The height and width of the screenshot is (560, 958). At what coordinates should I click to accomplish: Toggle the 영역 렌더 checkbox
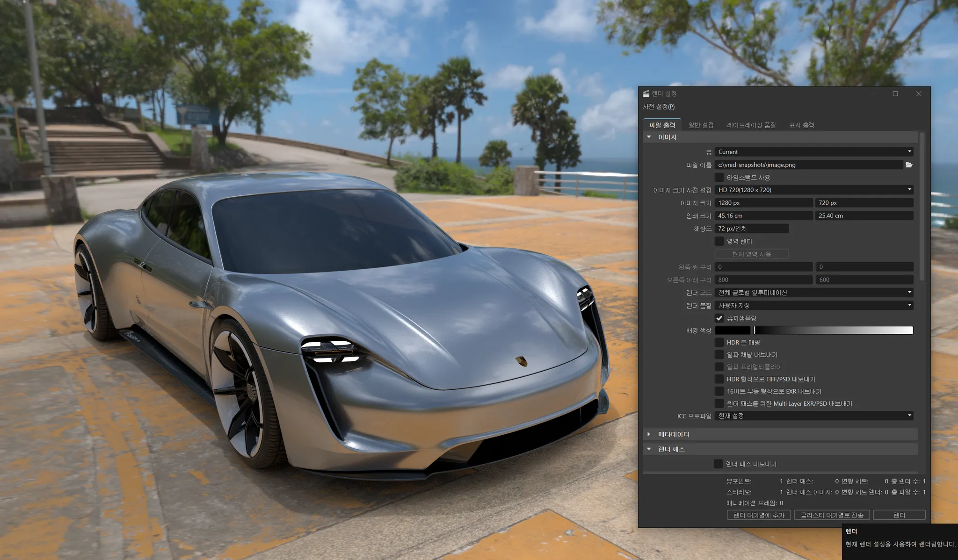click(x=719, y=242)
